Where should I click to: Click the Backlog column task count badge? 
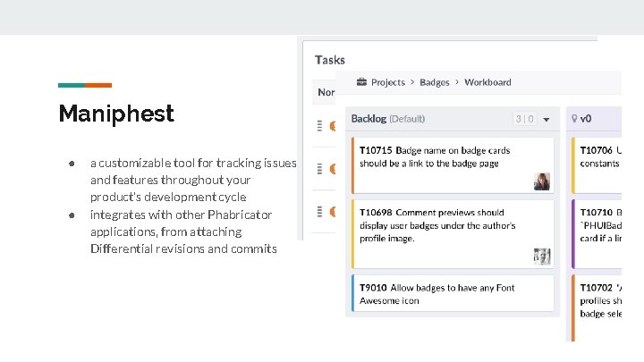524,119
